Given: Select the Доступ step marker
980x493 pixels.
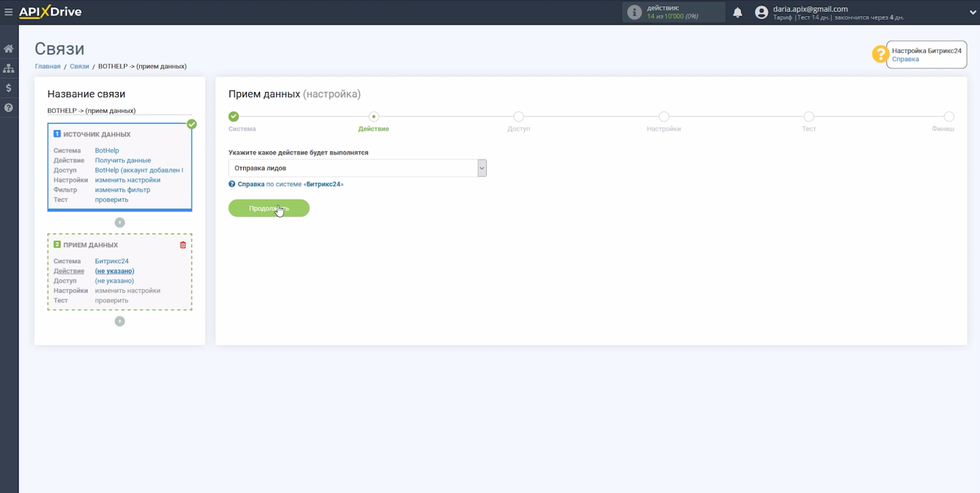Looking at the screenshot, I should coord(519,117).
